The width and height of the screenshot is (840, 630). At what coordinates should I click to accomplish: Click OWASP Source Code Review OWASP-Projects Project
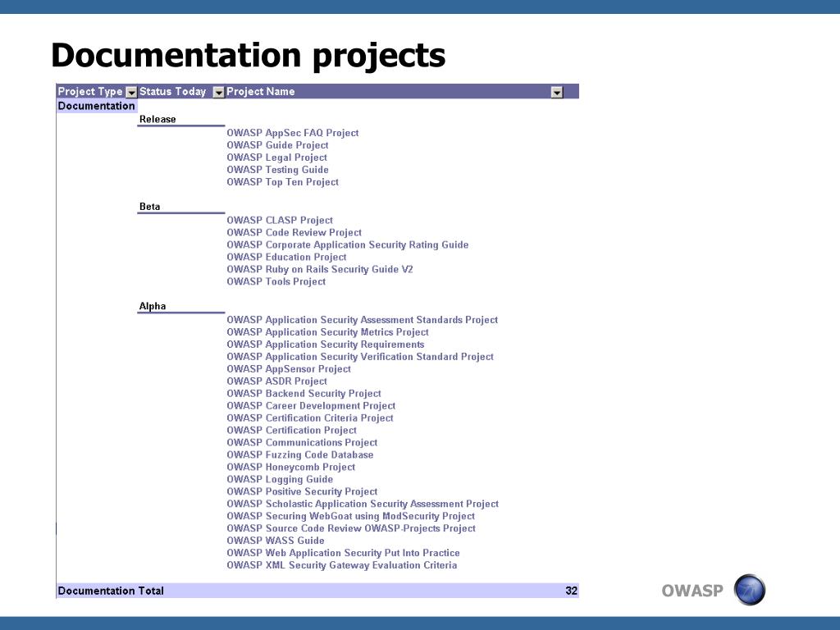click(x=351, y=529)
